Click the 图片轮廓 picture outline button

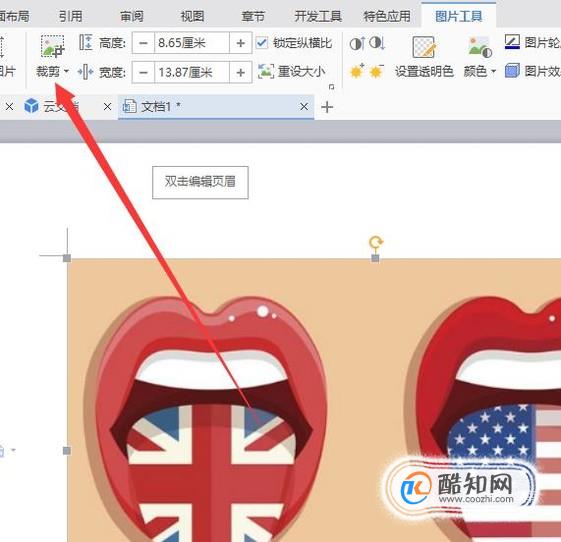pyautogui.click(x=532, y=42)
